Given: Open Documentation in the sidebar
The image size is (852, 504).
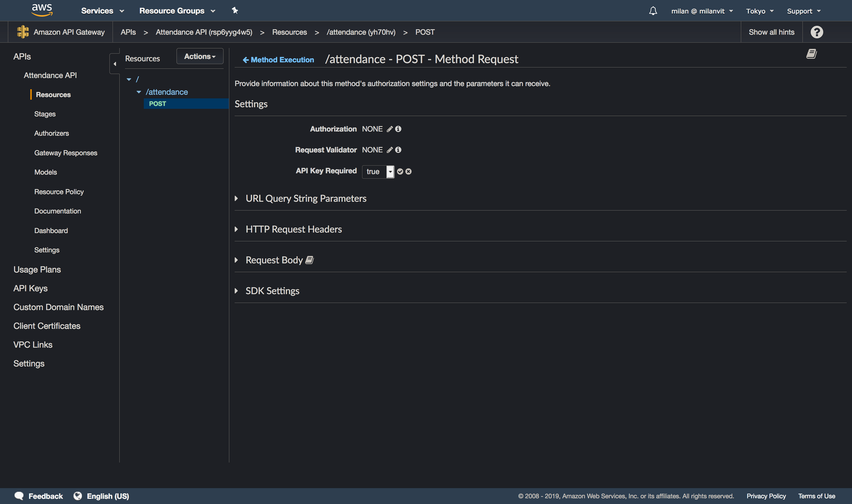Looking at the screenshot, I should point(58,211).
